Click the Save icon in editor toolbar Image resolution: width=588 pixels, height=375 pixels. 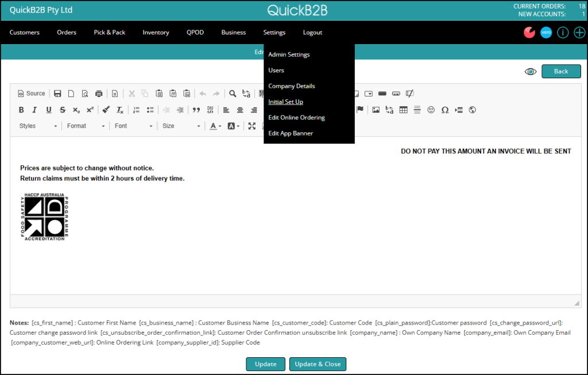tap(57, 94)
